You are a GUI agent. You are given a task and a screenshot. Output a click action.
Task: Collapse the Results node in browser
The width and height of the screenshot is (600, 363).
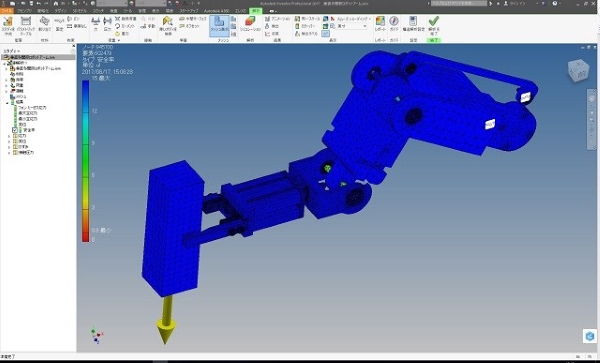[x=7, y=103]
